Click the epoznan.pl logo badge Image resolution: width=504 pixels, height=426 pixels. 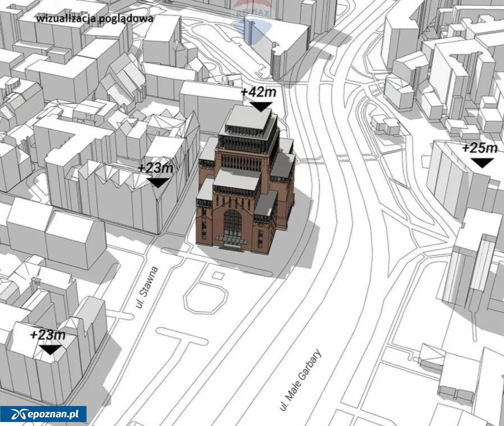tap(43, 414)
